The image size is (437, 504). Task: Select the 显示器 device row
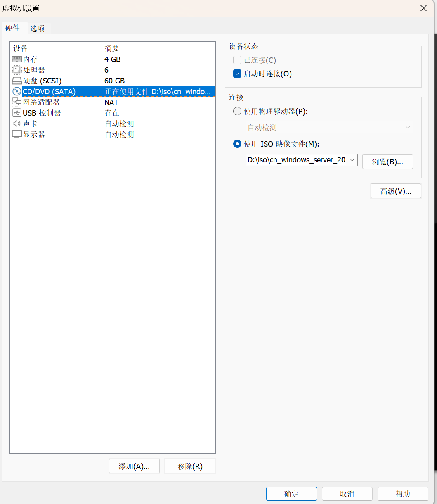(x=113, y=135)
